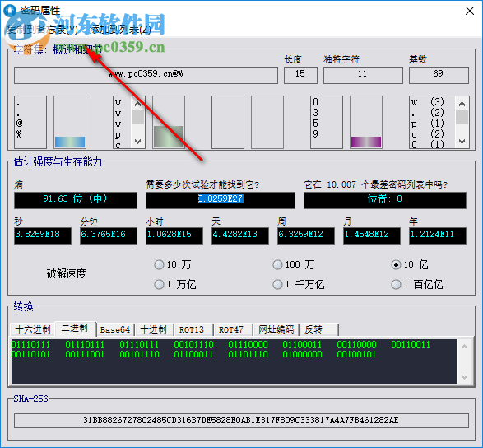Switch to the 二进制 tab
This screenshot has width=483, height=448.
coord(75,328)
